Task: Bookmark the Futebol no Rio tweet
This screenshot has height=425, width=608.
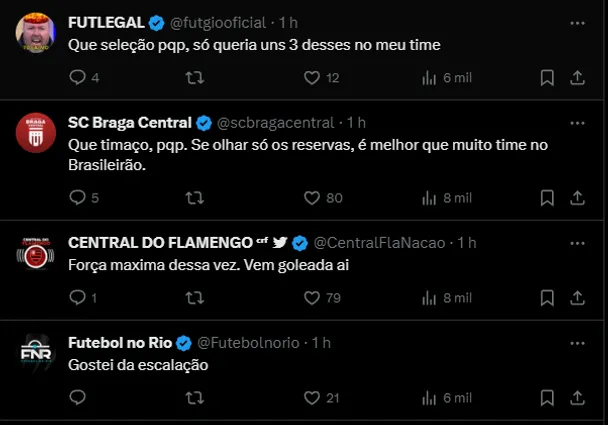Action: click(547, 397)
